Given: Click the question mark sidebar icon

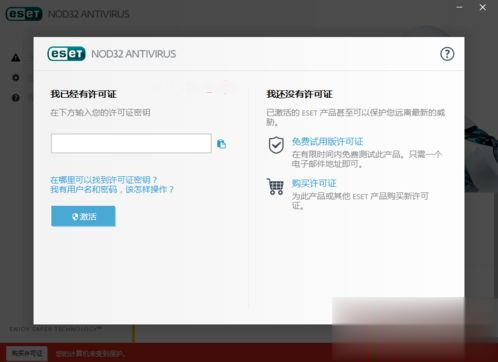Looking at the screenshot, I should pyautogui.click(x=16, y=98).
